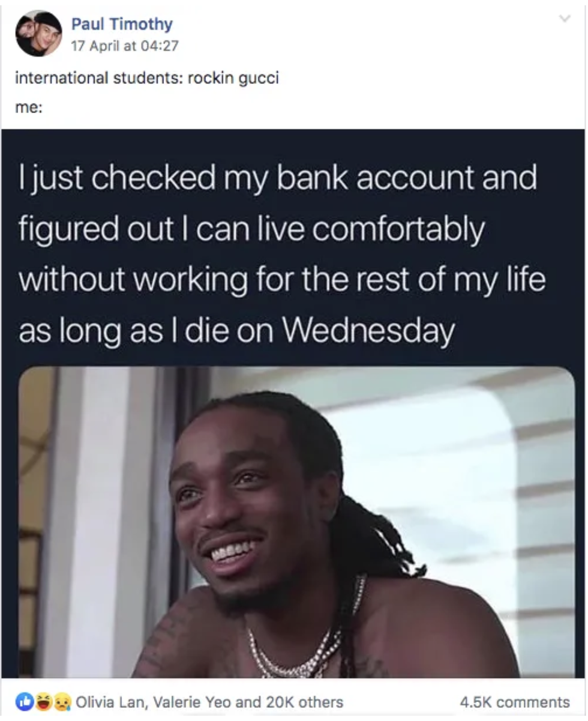The width and height of the screenshot is (588, 721).
Task: Click the 'international students: rockin gucci' caption
Action: pos(146,79)
